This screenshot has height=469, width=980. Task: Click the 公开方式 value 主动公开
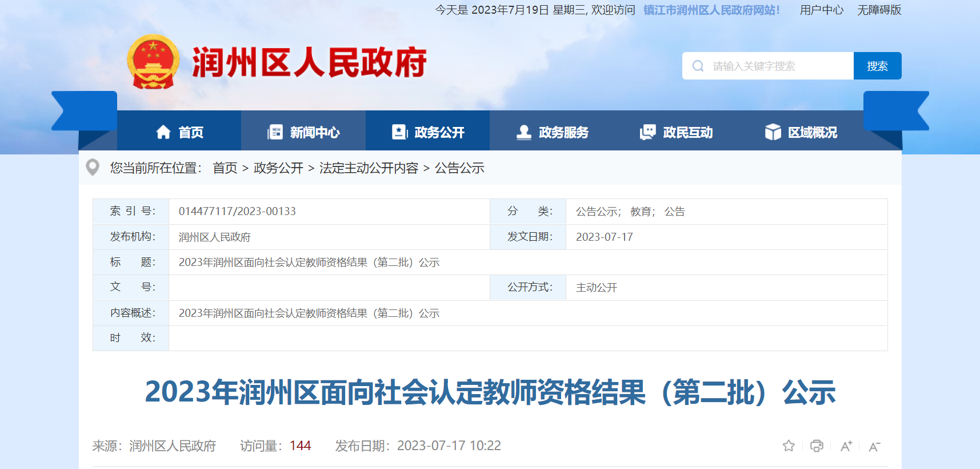597,287
